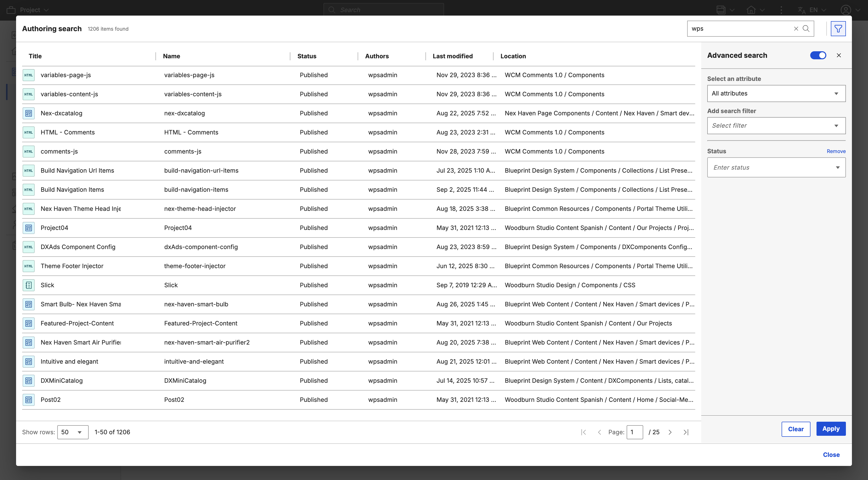Go to the last results page
The image size is (868, 480).
point(686,432)
